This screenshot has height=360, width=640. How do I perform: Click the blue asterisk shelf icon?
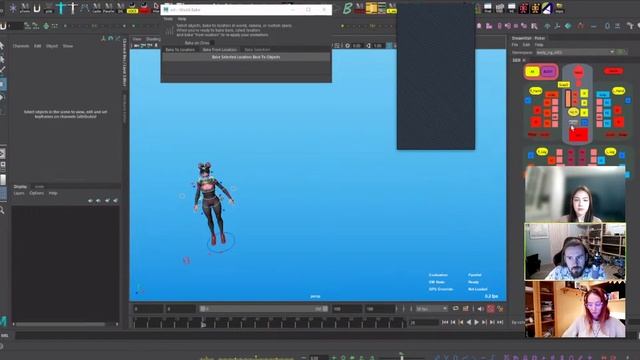click(13, 8)
